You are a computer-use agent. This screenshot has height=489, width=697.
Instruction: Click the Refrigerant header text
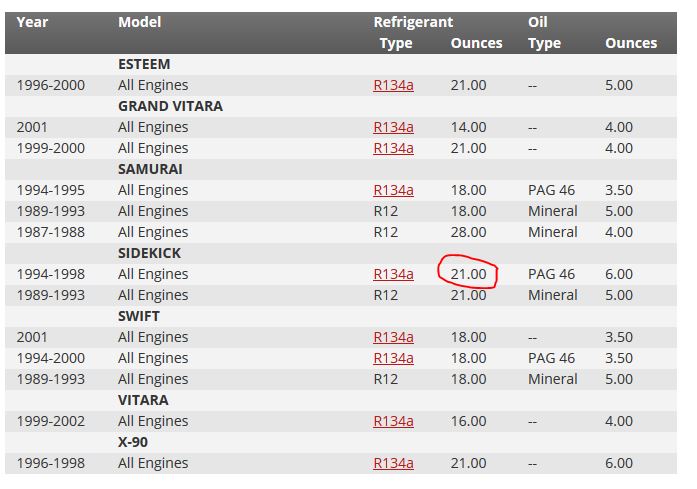(413, 21)
